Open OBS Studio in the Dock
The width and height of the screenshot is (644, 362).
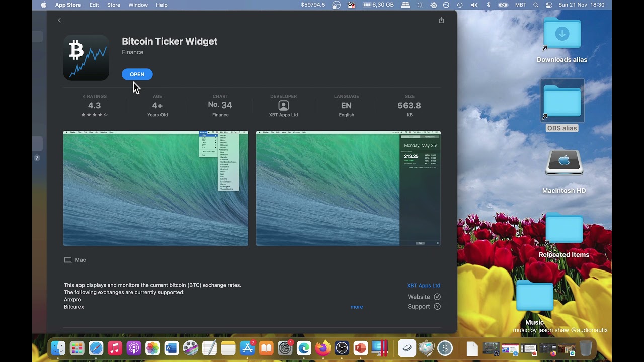point(342,348)
